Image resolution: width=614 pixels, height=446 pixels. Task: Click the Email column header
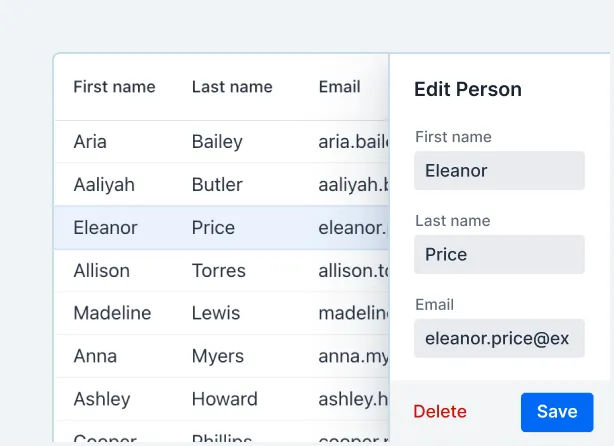(340, 87)
